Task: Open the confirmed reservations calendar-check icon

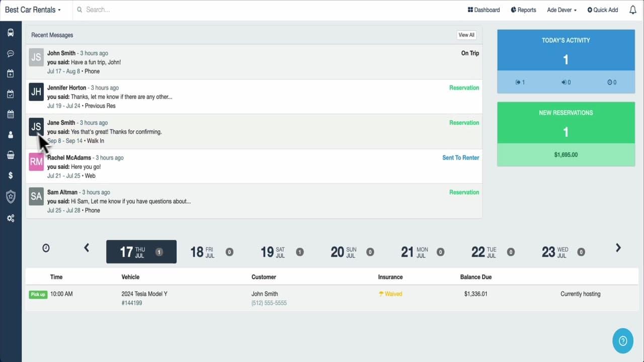Action: pos(11,94)
